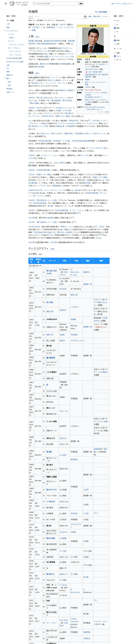Viewport: 138px width, 644px height.
Task: Click the 作詞 column header in singles table
Action: (64, 260)
